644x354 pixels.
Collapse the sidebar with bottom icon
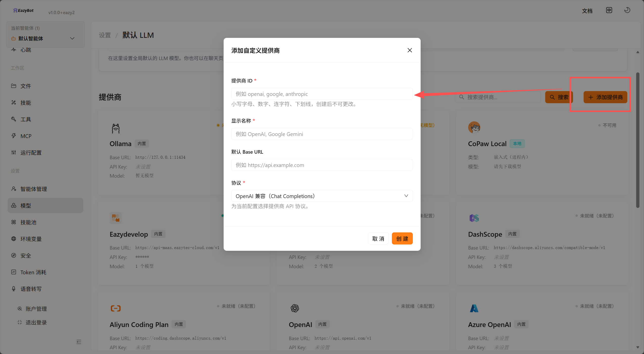tap(79, 342)
